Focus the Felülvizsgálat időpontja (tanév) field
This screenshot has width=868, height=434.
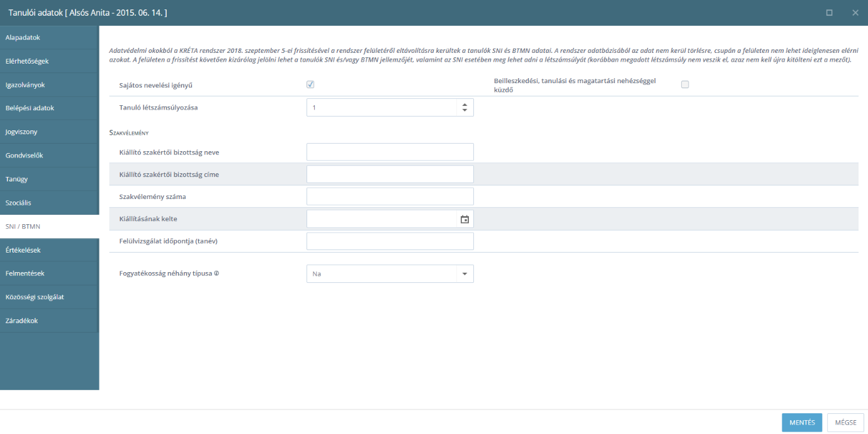pos(390,241)
